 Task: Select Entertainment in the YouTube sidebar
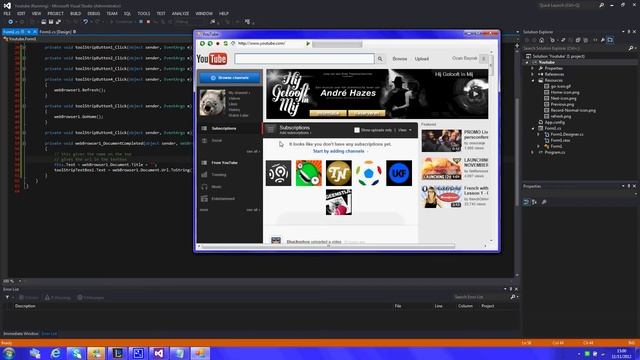pyautogui.click(x=223, y=199)
